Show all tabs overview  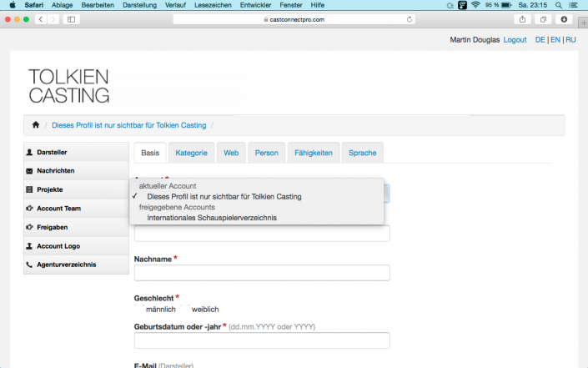[x=543, y=19]
